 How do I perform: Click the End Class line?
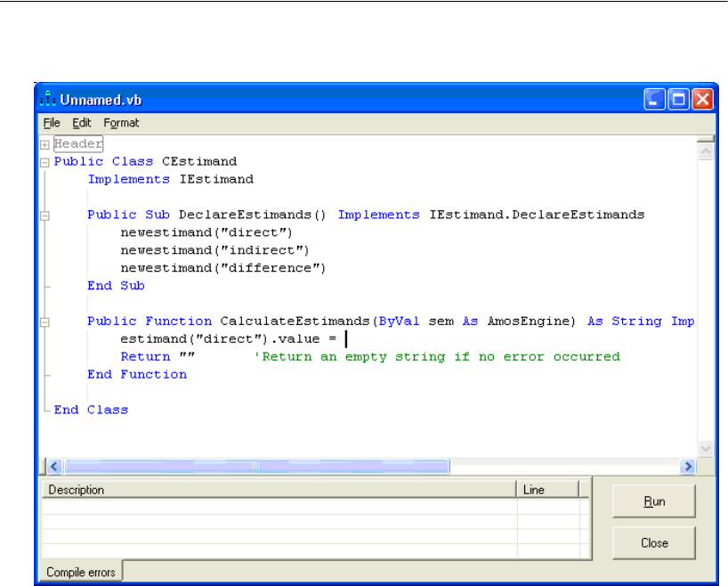click(91, 410)
